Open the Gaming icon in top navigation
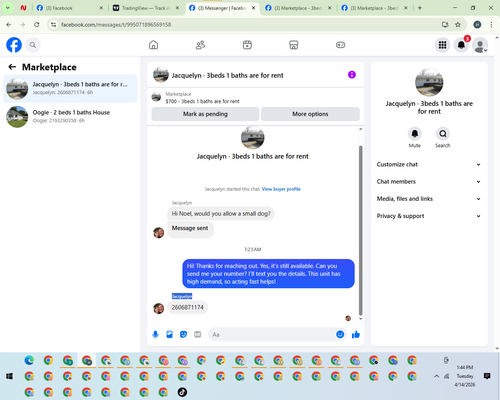500x400 pixels. point(340,45)
